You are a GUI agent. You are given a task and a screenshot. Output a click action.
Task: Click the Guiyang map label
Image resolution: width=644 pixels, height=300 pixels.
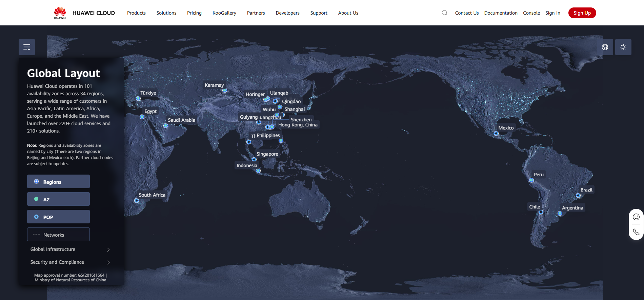(x=249, y=117)
